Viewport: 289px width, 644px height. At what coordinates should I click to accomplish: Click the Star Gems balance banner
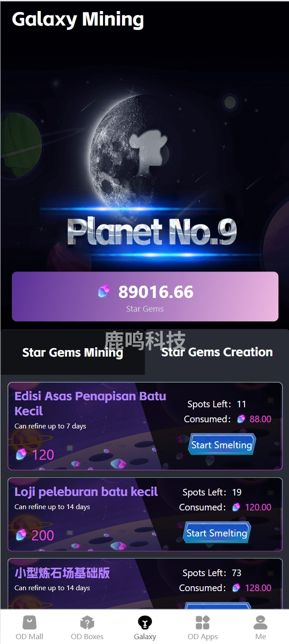click(145, 296)
